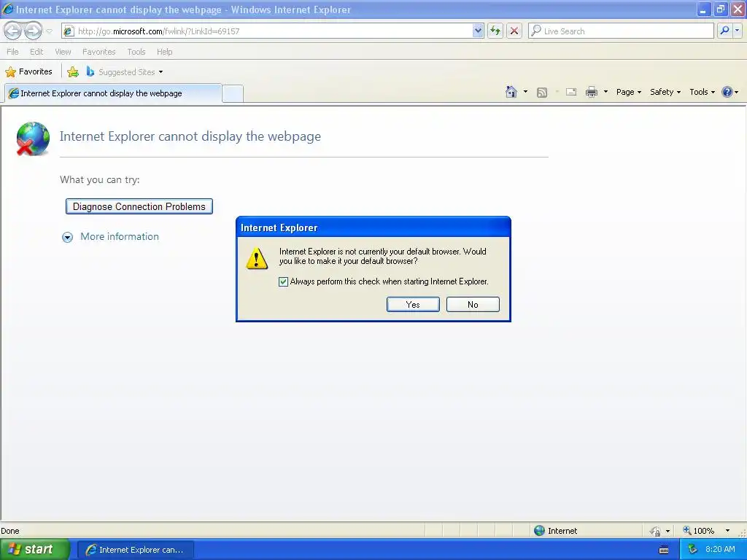
Task: Click the green Refresh arrows icon
Action: [x=495, y=31]
